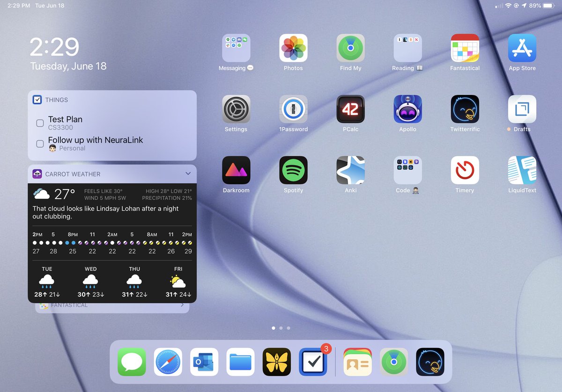
Task: Check off Follow up with NeuraLink
Action: tap(40, 144)
